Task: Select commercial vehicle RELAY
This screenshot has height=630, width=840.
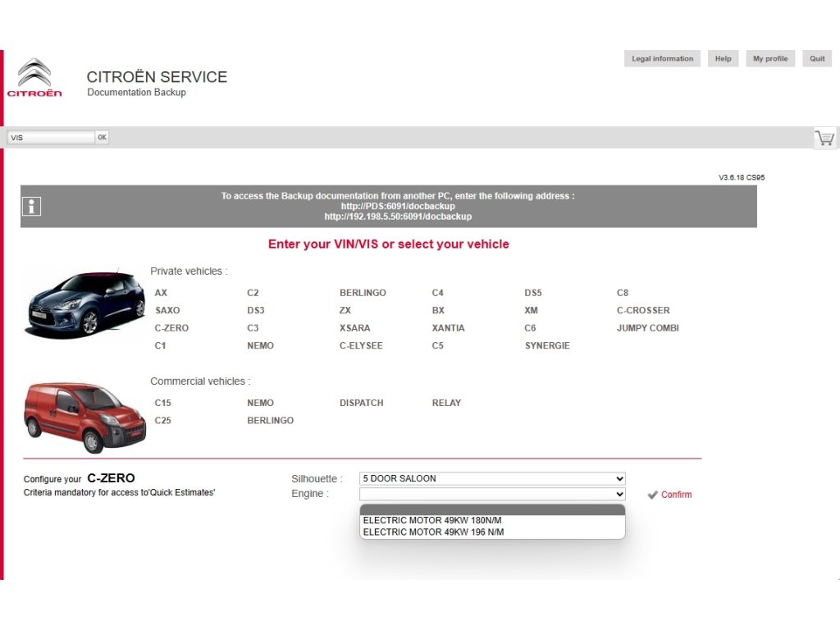Action: pyautogui.click(x=446, y=403)
